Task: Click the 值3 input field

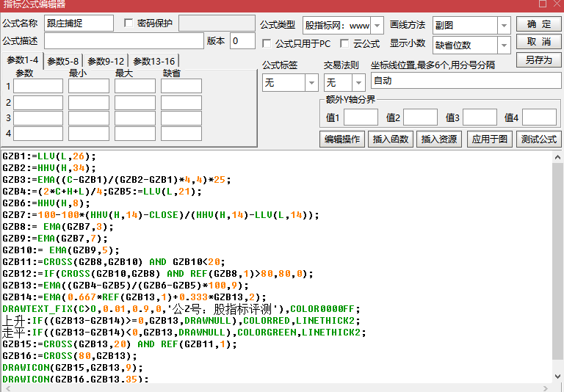Action: [x=480, y=117]
